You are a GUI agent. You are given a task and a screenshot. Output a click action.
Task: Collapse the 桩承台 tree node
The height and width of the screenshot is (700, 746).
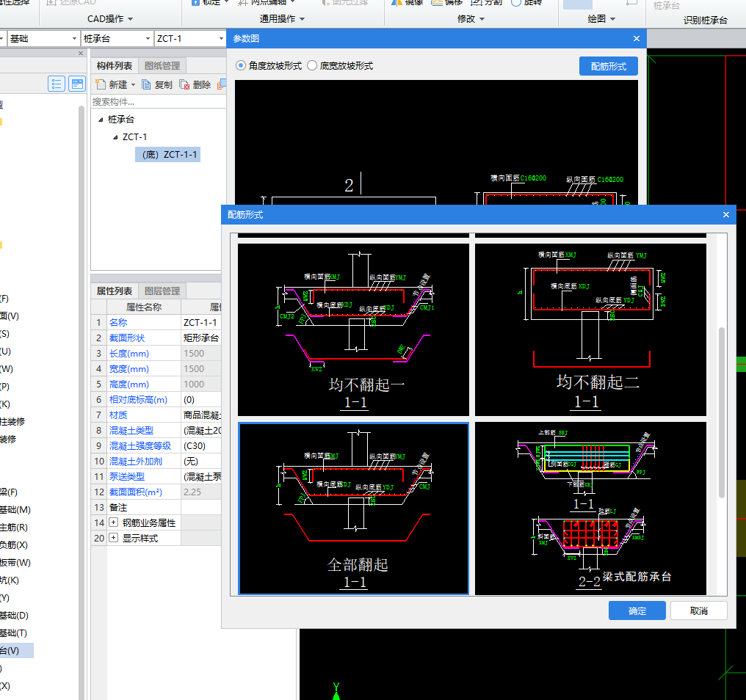(x=101, y=120)
